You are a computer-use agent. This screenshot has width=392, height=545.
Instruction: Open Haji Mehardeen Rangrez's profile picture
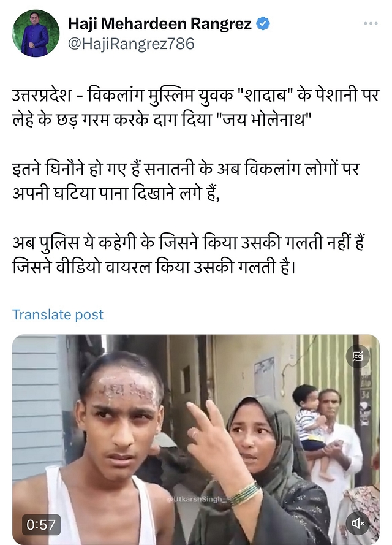(36, 33)
